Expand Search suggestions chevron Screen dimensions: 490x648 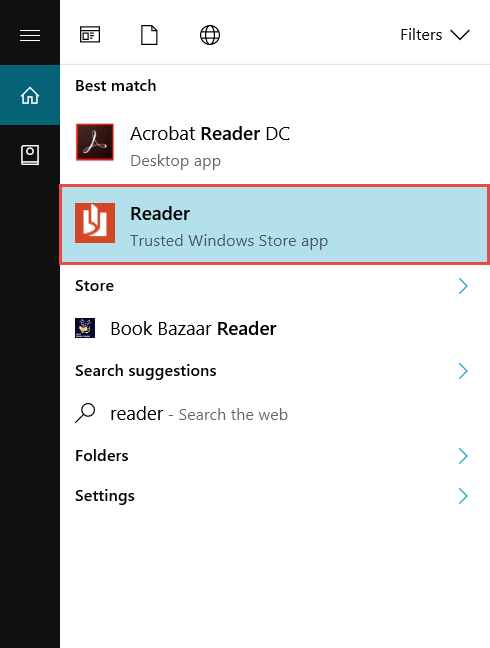click(463, 371)
